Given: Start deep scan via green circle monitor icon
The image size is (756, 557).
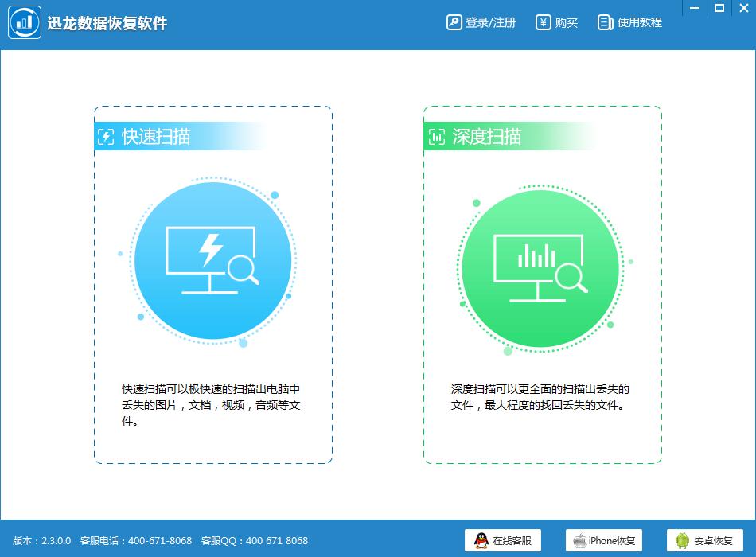Looking at the screenshot, I should click(540, 269).
